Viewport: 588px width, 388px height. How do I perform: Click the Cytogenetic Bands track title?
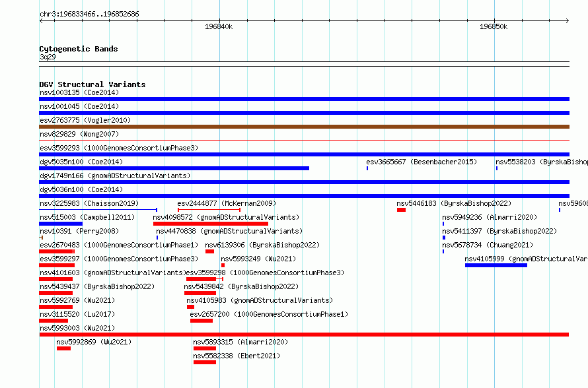point(79,49)
